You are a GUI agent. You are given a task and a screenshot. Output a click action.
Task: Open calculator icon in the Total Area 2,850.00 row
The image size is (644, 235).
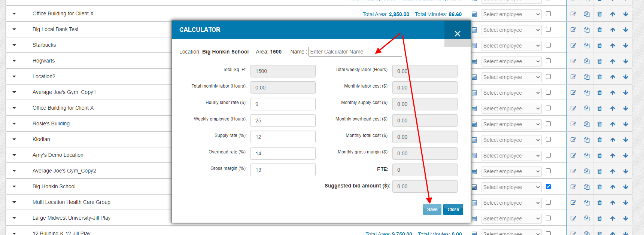click(474, 14)
